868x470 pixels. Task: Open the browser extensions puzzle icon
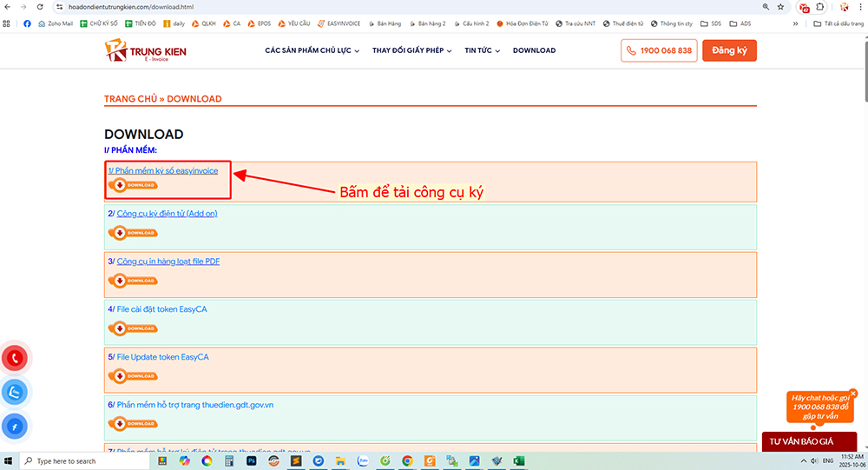(x=820, y=7)
